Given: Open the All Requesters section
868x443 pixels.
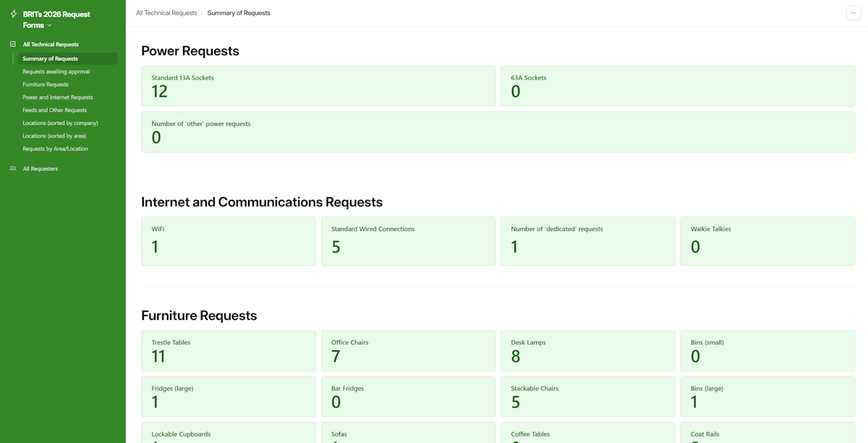Looking at the screenshot, I should tap(40, 169).
